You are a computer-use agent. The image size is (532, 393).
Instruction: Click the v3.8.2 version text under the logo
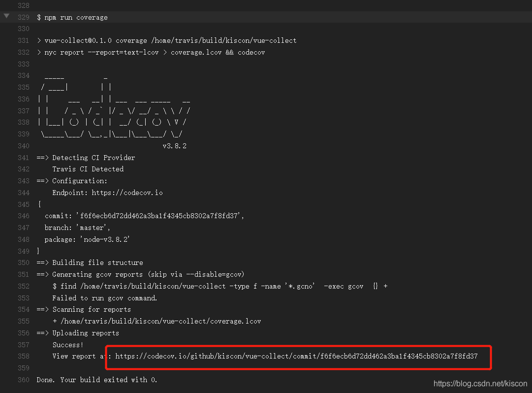click(174, 146)
